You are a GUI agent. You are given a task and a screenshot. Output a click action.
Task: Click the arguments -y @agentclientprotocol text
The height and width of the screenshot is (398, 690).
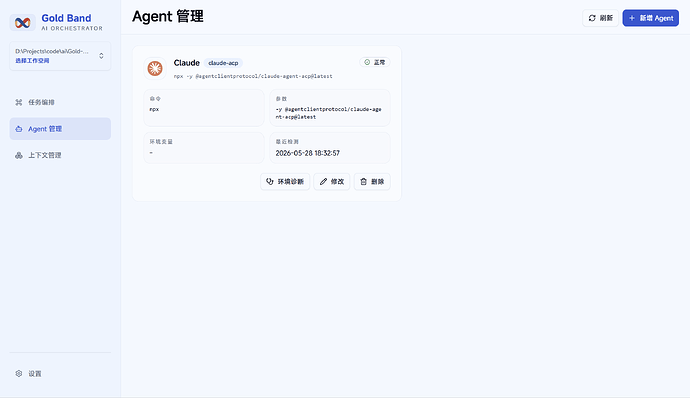click(x=328, y=113)
